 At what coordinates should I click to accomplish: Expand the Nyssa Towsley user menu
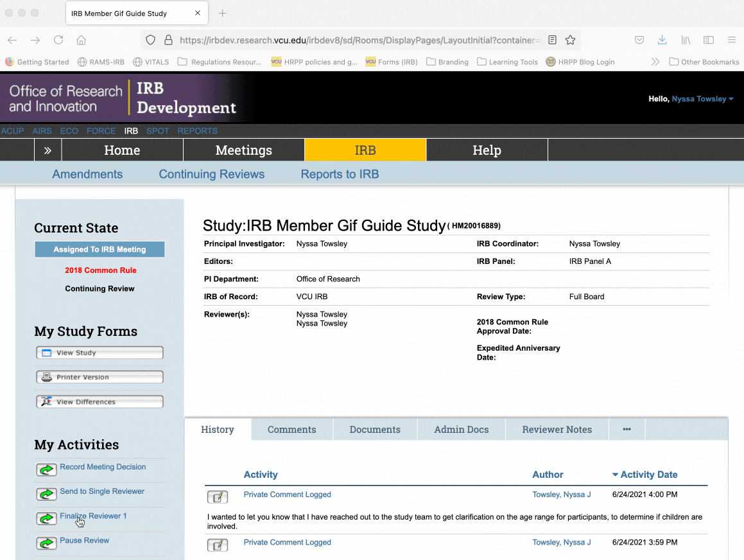702,99
